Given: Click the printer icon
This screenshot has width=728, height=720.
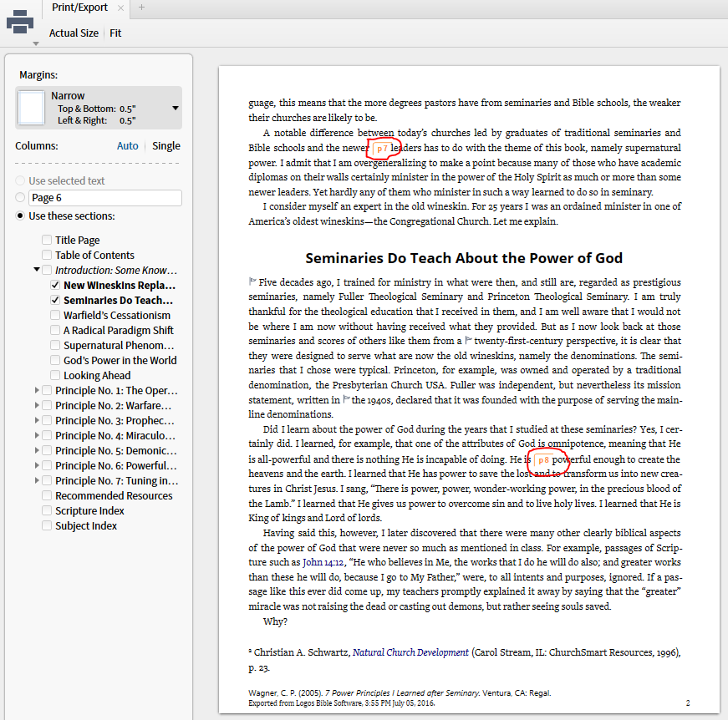Looking at the screenshot, I should [20, 22].
